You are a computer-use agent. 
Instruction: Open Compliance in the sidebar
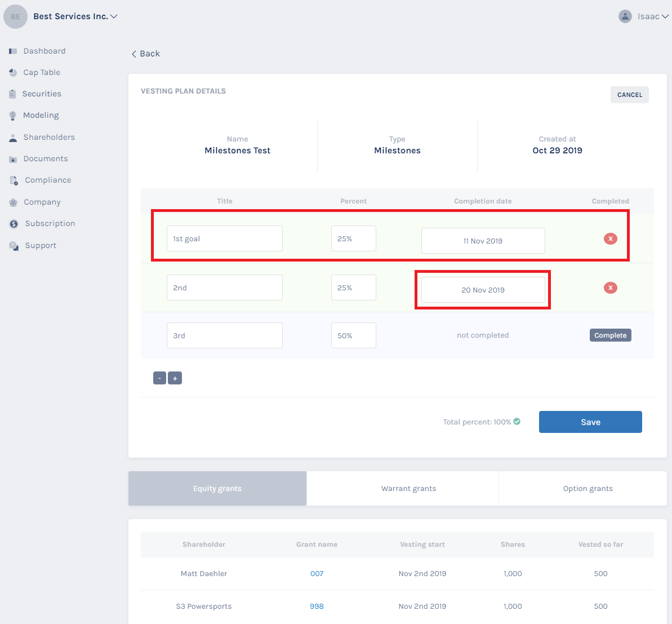48,180
